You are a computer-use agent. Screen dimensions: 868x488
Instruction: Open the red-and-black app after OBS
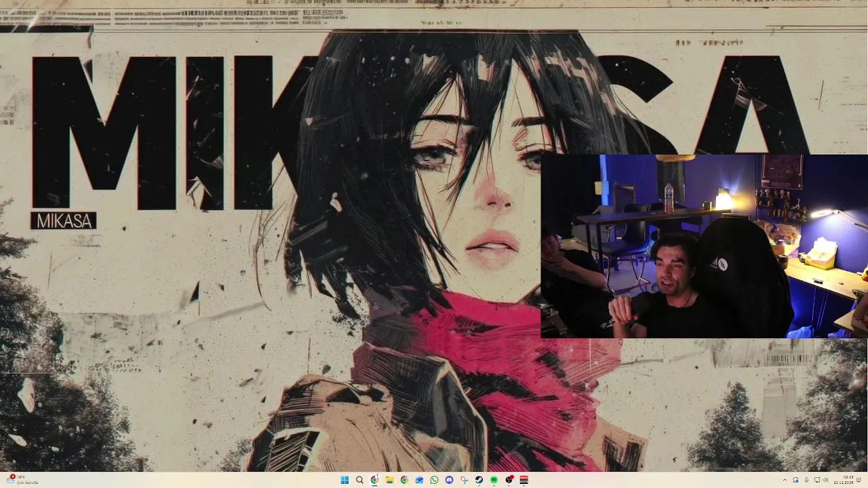(524, 480)
